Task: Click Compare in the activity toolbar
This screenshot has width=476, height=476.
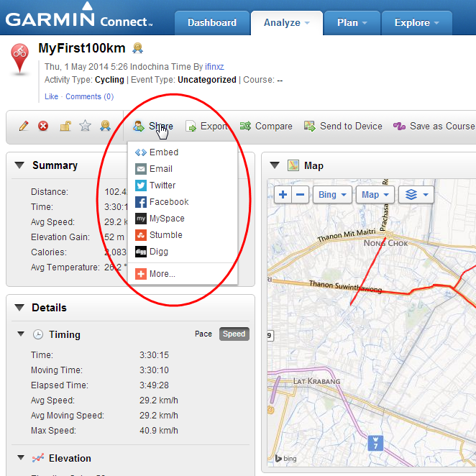Action: point(266,126)
